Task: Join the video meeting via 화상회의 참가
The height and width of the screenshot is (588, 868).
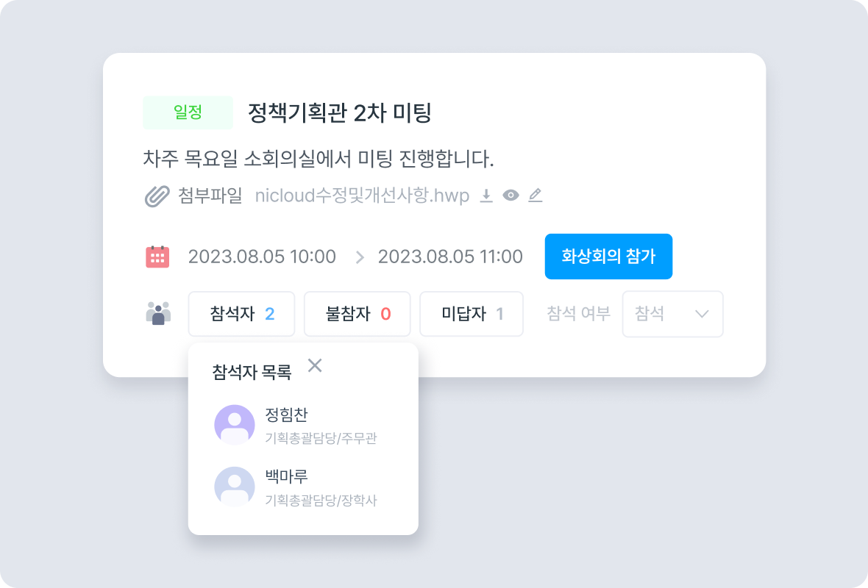Action: tap(608, 257)
